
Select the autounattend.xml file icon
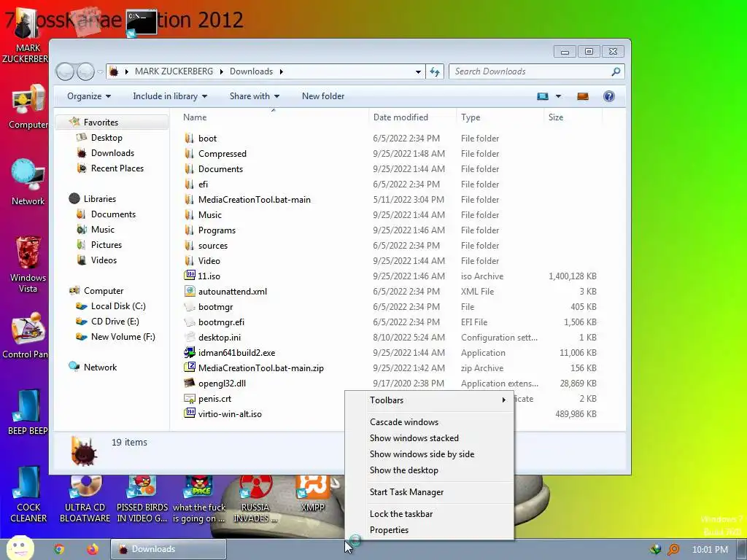(190, 291)
